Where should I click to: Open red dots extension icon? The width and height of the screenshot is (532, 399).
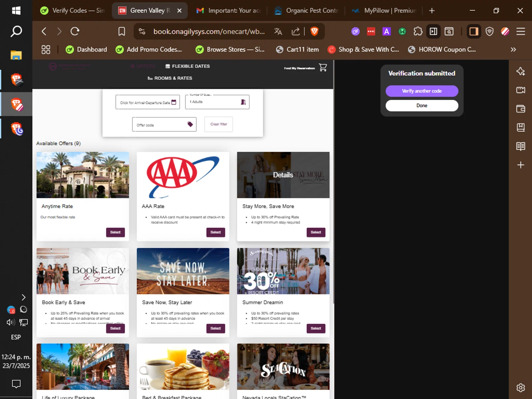coord(371,32)
